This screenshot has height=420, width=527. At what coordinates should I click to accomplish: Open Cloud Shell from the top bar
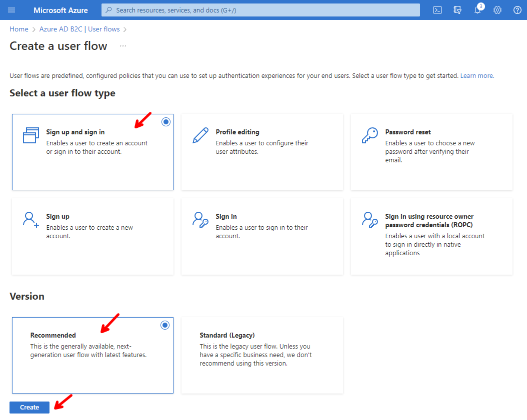click(x=437, y=10)
